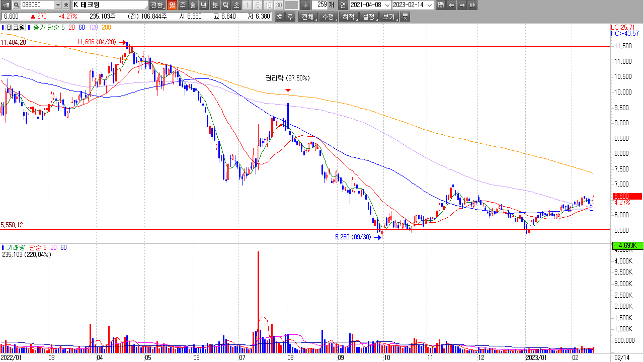Click the stock search magnifier icon

pos(16,5)
